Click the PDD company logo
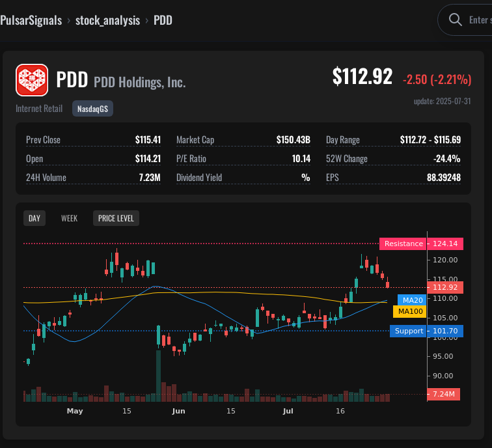Image resolution: width=492 pixels, height=448 pixels. point(32,80)
